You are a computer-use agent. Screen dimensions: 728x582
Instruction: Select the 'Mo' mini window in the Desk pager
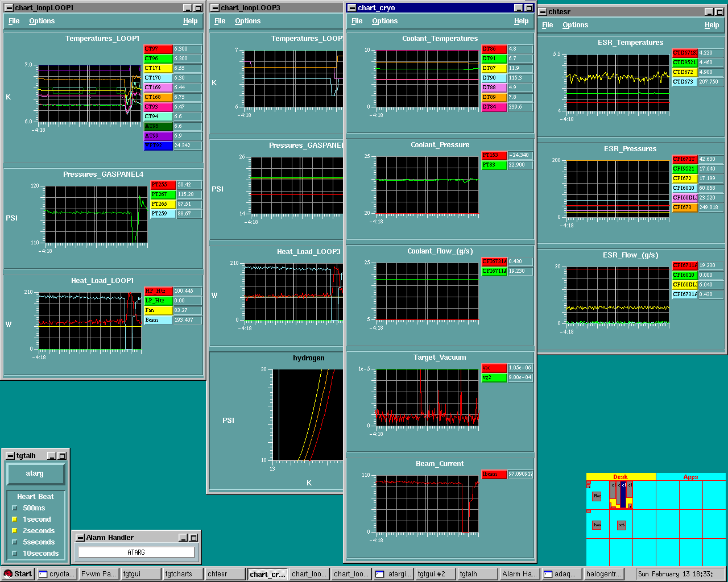coord(597,496)
